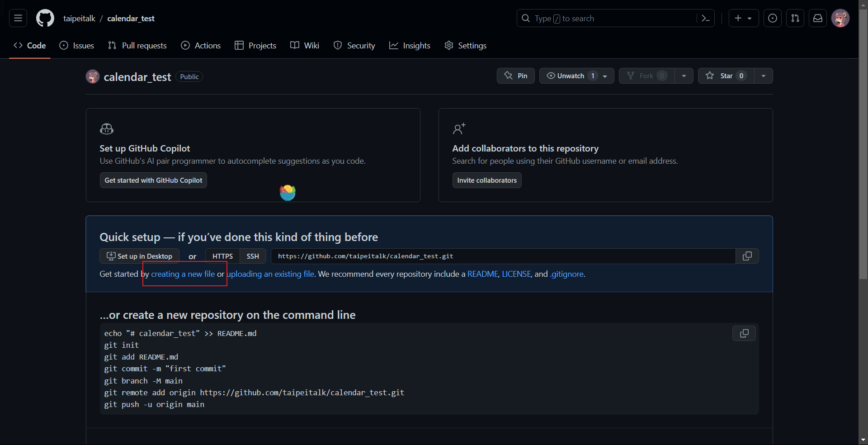868x445 pixels.
Task: Click the colorful floating extension icon
Action: pyautogui.click(x=288, y=193)
